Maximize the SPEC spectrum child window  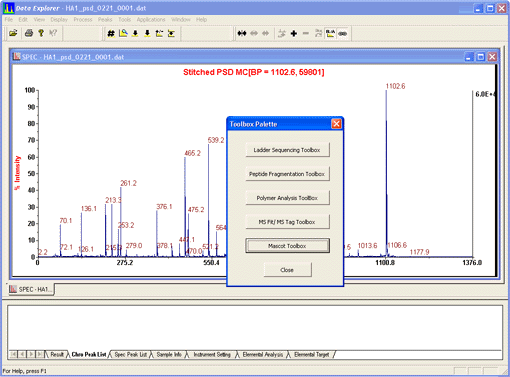click(x=480, y=57)
